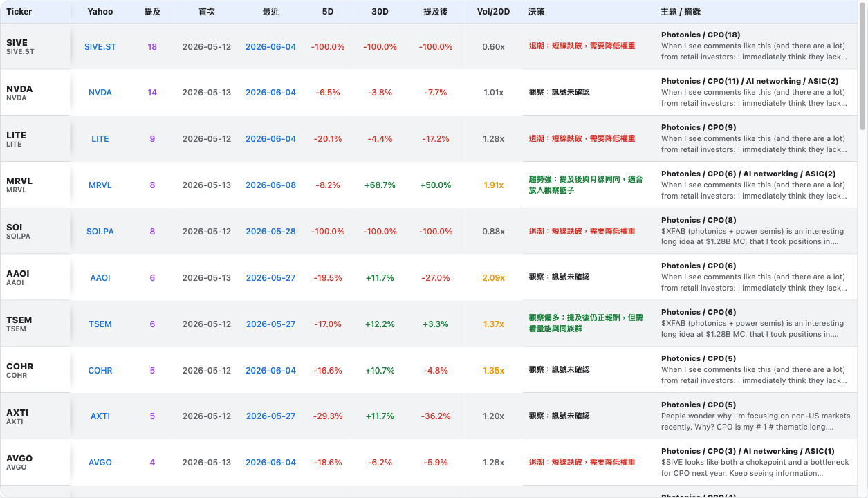Image resolution: width=868 pixels, height=498 pixels.
Task: Click MRVL's 趨勢強 decision text
Action: click(586, 185)
